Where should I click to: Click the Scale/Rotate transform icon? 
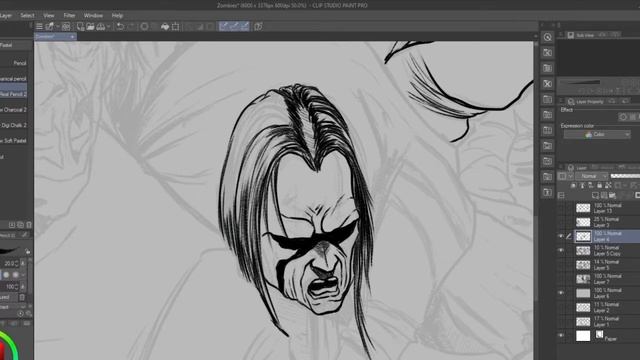click(176, 27)
